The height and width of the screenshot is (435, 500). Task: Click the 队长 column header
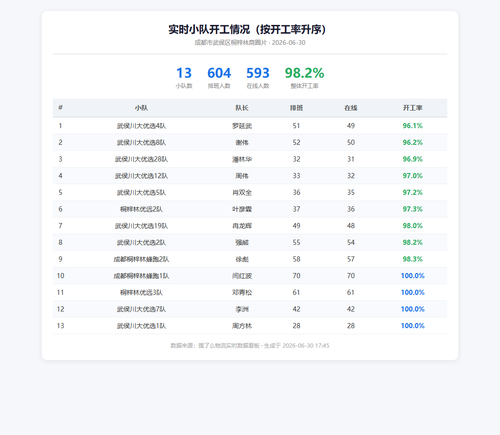pos(242,108)
